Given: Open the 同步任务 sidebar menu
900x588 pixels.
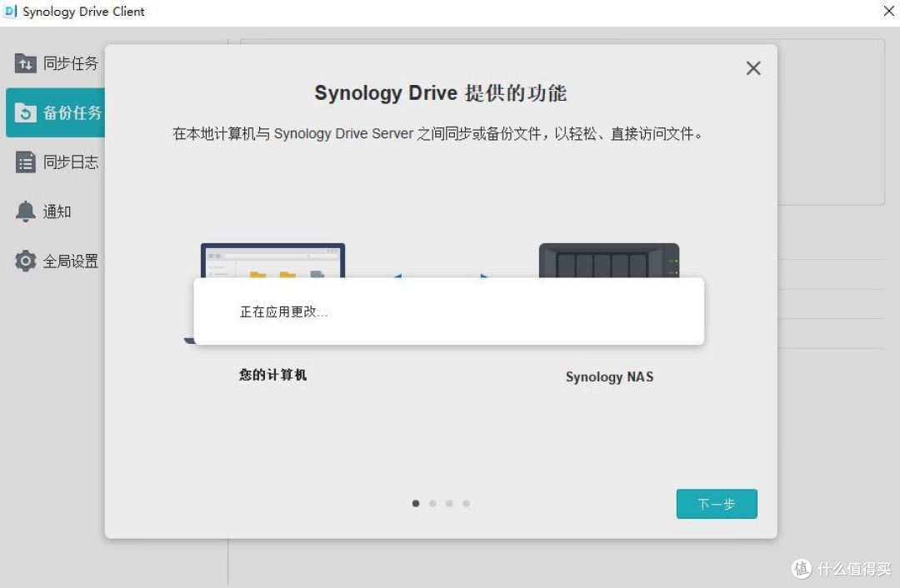Looking at the screenshot, I should [57, 63].
